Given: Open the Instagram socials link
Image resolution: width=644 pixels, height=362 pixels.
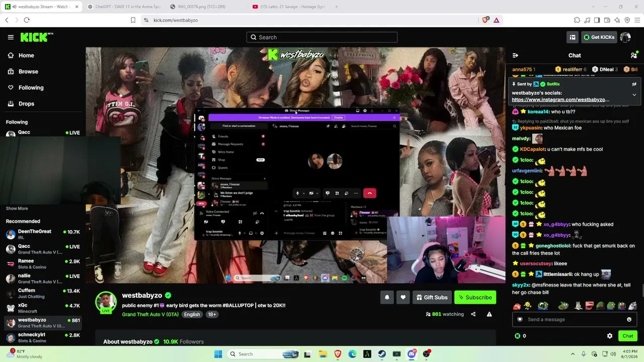Looking at the screenshot, I should 560,100.
